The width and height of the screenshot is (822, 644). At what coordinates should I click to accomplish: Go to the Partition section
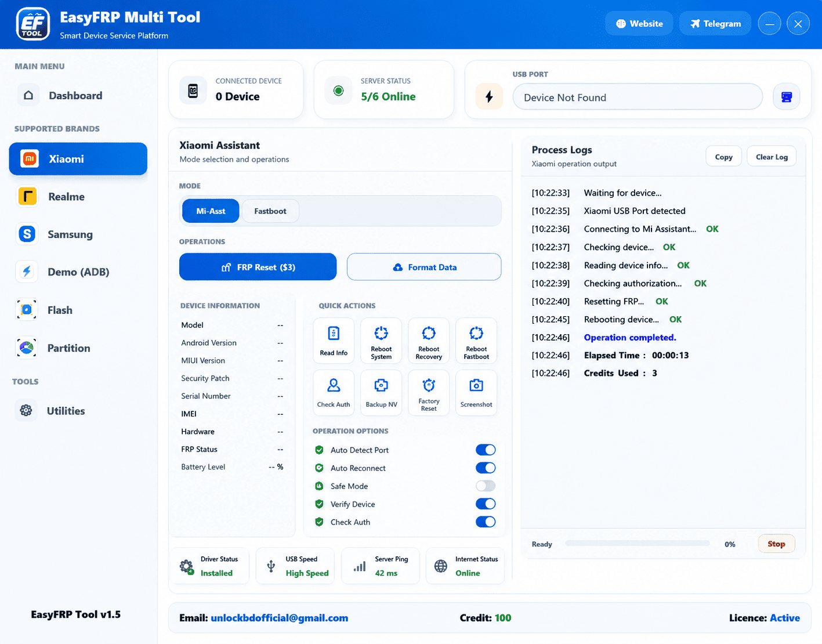pos(78,348)
